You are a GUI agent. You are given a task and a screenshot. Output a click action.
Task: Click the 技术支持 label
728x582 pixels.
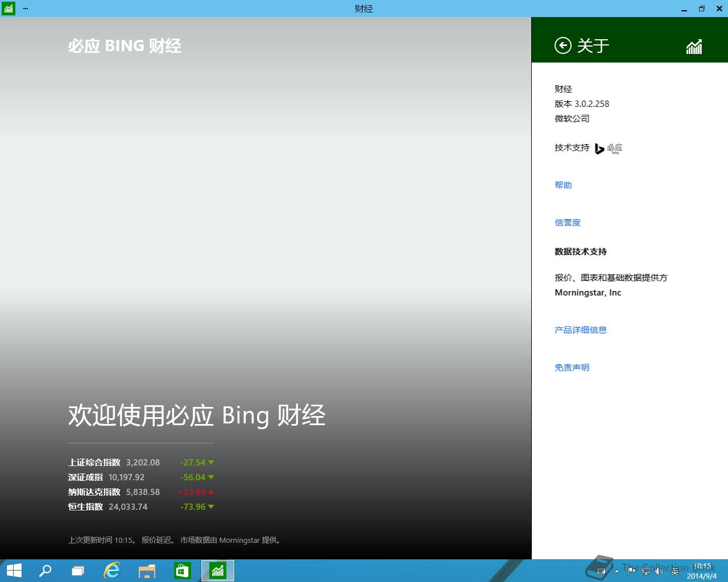pyautogui.click(x=572, y=147)
